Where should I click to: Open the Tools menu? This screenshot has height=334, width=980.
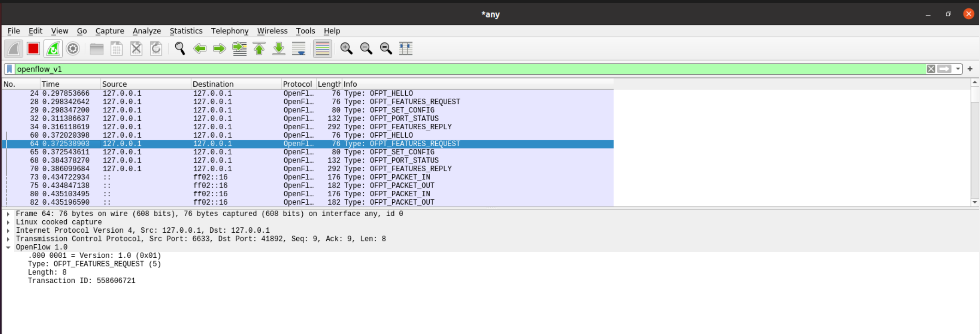click(306, 31)
